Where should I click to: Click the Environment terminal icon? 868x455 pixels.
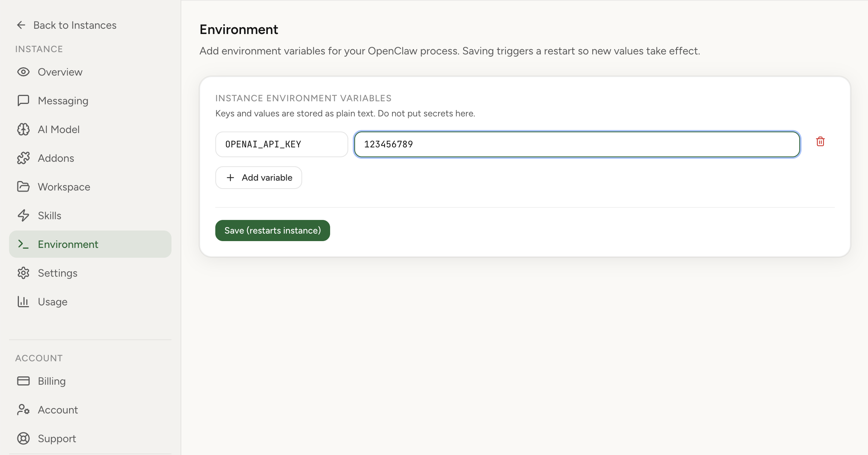(23, 244)
